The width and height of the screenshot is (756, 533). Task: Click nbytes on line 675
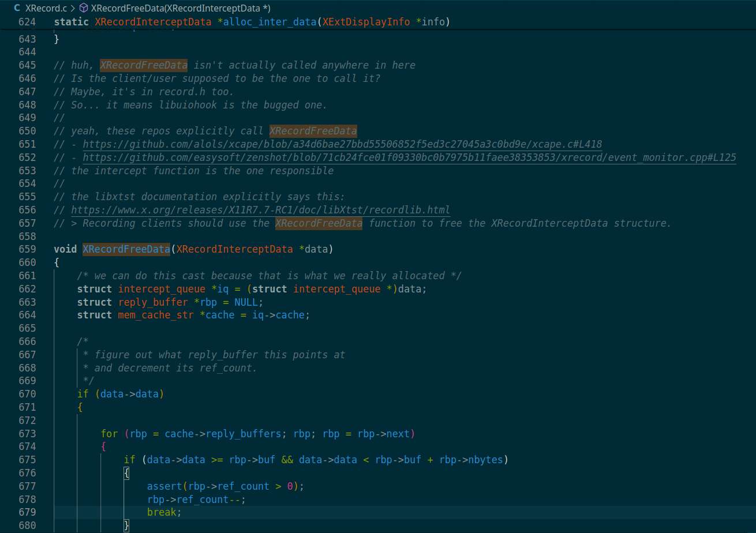[x=486, y=460]
